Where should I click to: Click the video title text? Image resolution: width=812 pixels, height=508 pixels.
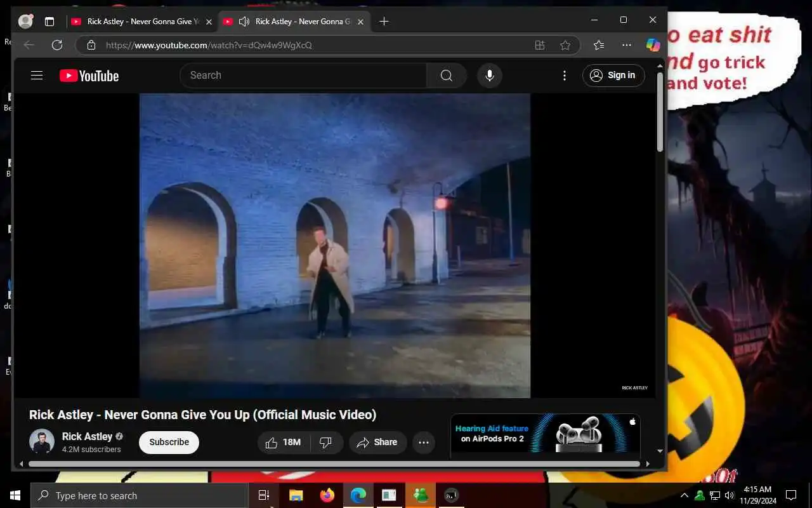[x=202, y=415]
